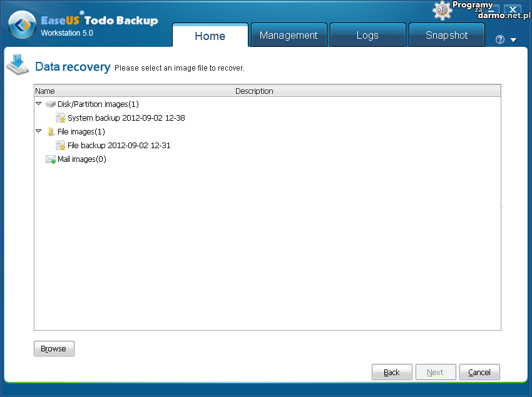Viewport: 532px width, 397px height.
Task: Click the EaseUS Todo Backup logo
Action: (x=22, y=26)
